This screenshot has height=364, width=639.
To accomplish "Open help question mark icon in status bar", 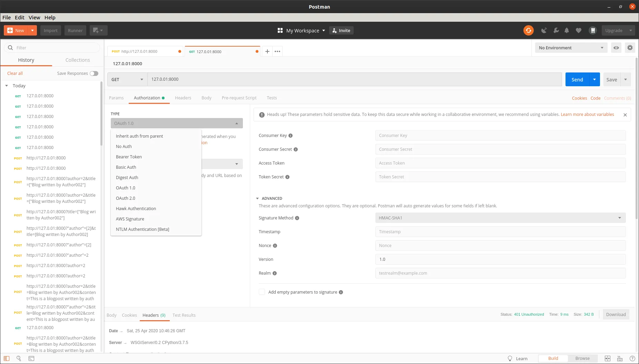I will click(x=632, y=358).
